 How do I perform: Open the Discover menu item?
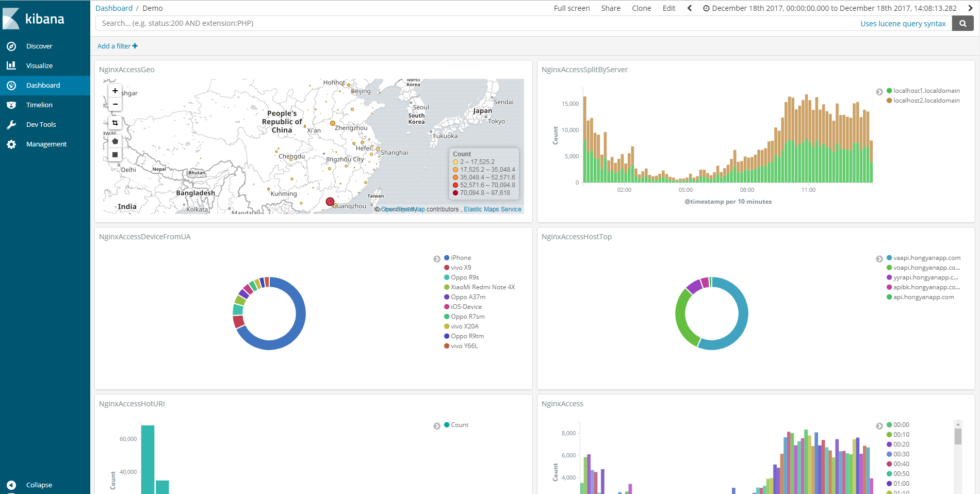point(45,46)
